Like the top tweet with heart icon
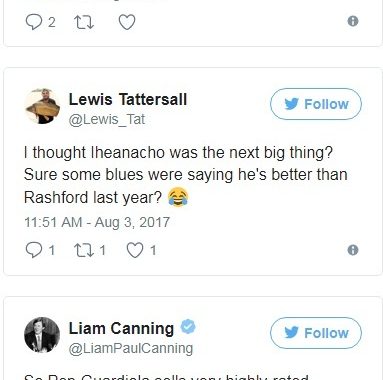Viewport: 383px width, 380px height. coord(127,22)
